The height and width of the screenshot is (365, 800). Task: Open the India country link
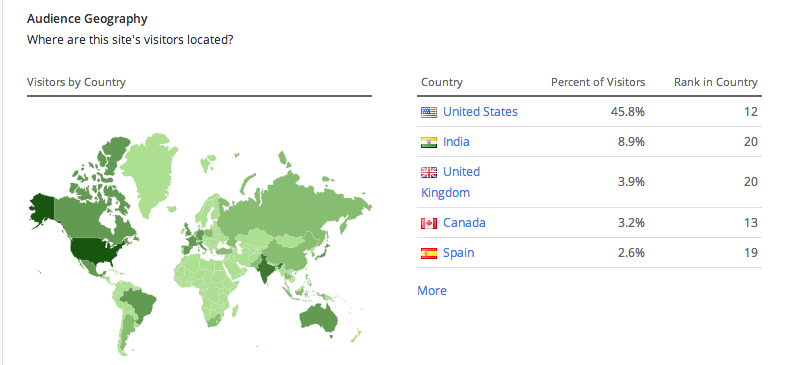click(456, 141)
